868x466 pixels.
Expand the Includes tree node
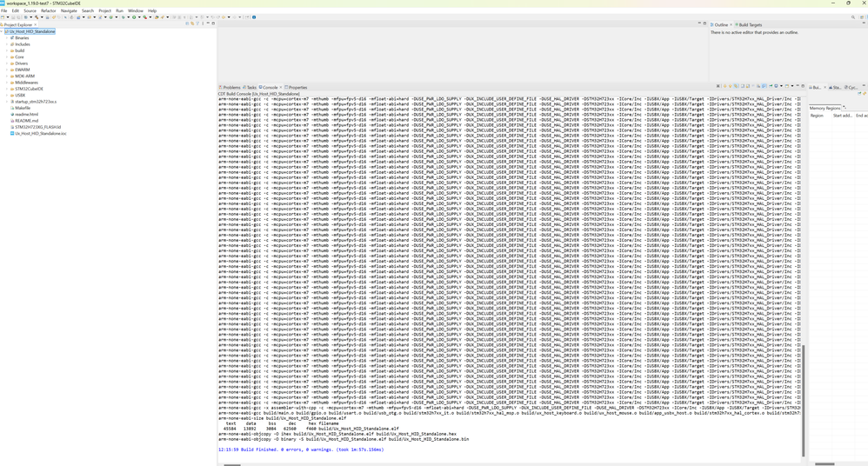click(x=7, y=44)
